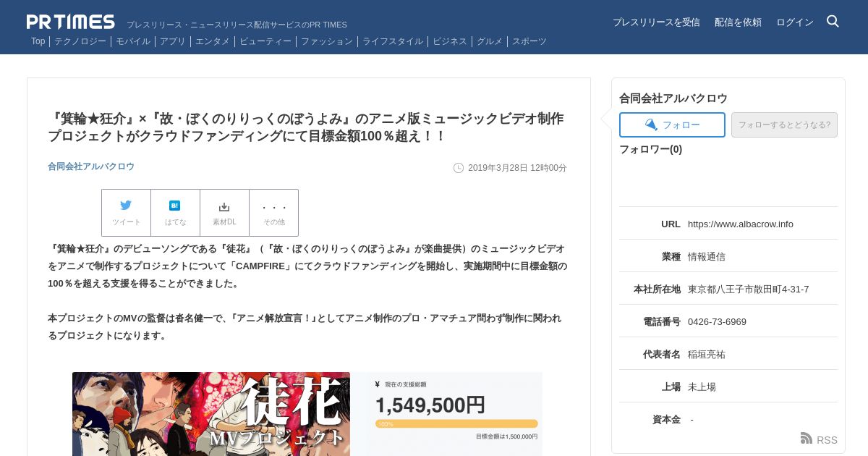868x456 pixels.
Task: Open the sidebar 合同会社アルバクロウ company heading
Action: (673, 98)
